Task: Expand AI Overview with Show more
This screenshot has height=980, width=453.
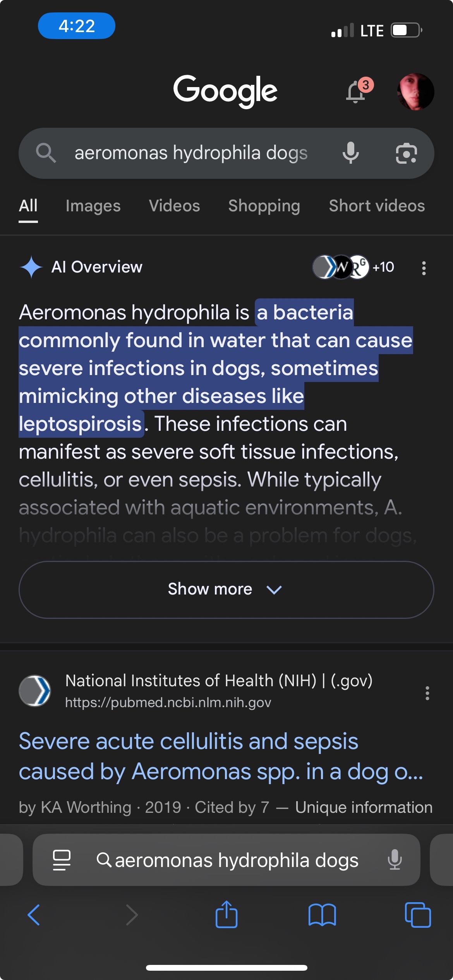Action: pyautogui.click(x=226, y=589)
